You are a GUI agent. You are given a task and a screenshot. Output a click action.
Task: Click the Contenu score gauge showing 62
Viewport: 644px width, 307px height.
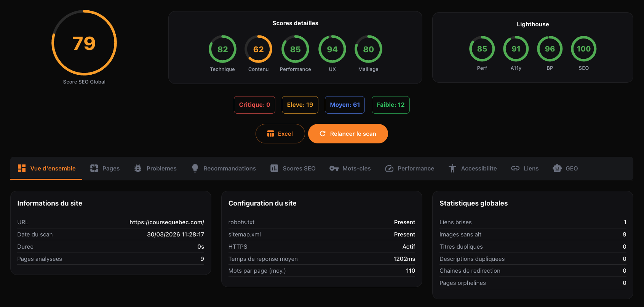click(258, 49)
